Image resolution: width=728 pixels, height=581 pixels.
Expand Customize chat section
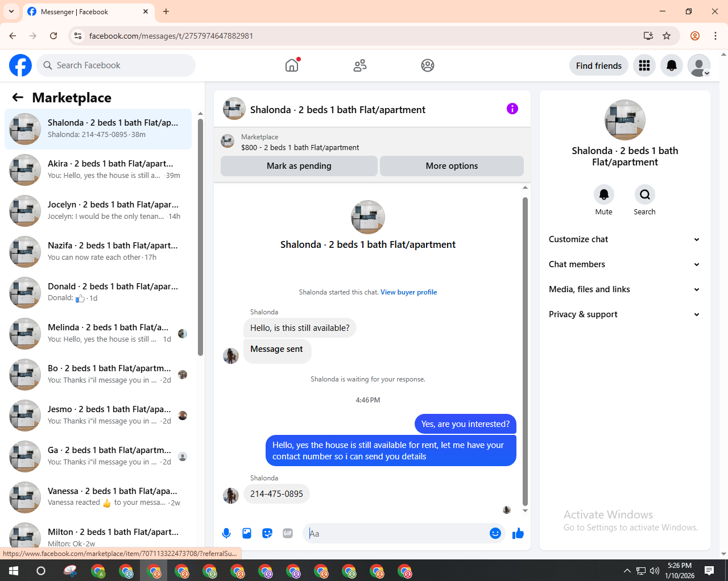[x=624, y=239]
